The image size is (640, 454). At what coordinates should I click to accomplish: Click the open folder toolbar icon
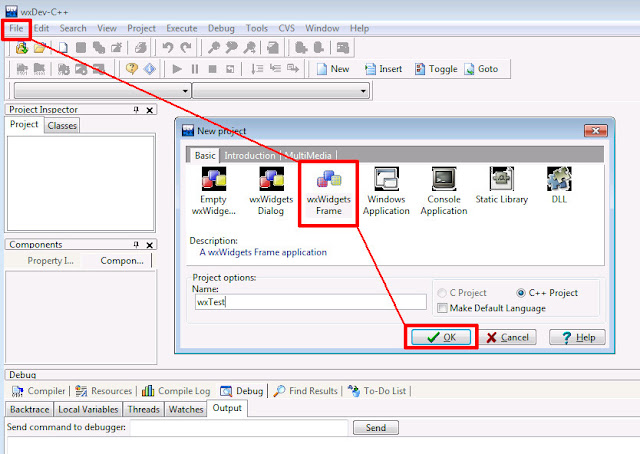pyautogui.click(x=40, y=48)
